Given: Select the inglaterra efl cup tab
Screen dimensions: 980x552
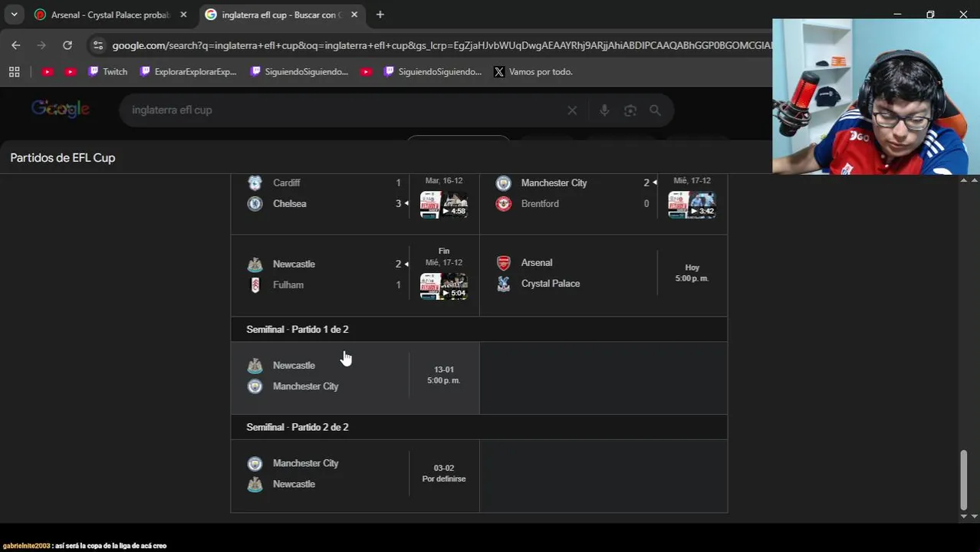Looking at the screenshot, I should pos(280,15).
